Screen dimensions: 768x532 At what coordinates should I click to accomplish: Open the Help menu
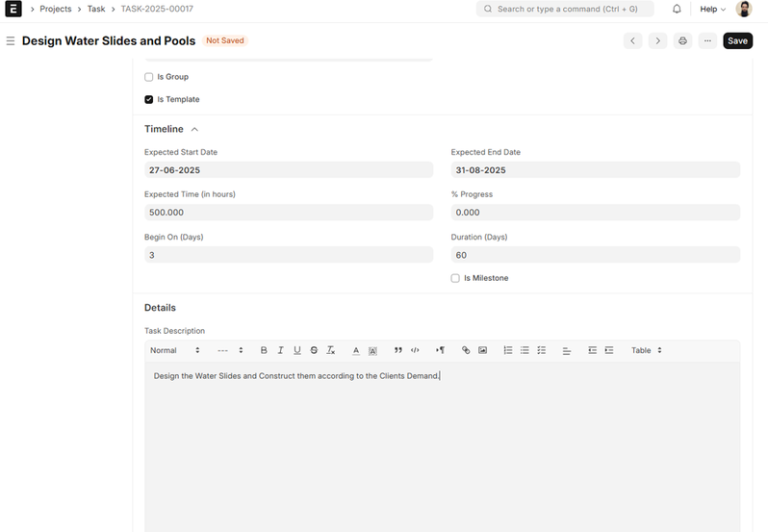point(712,9)
